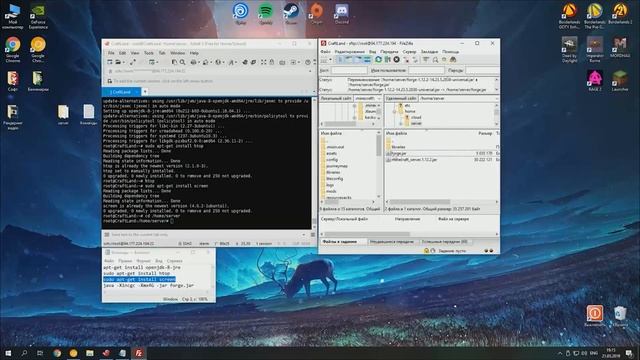Click Размер column header in remote list

pos(485,133)
